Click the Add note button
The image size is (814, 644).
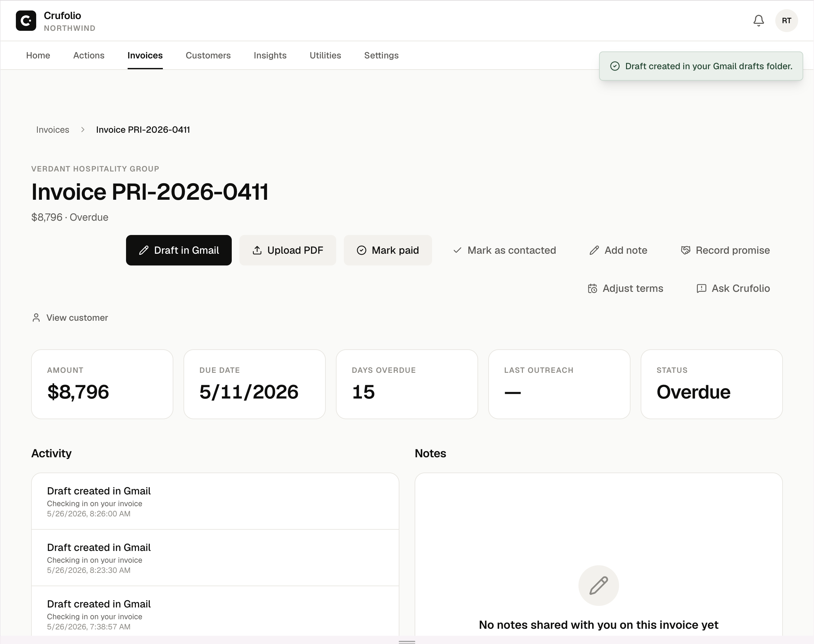point(618,250)
